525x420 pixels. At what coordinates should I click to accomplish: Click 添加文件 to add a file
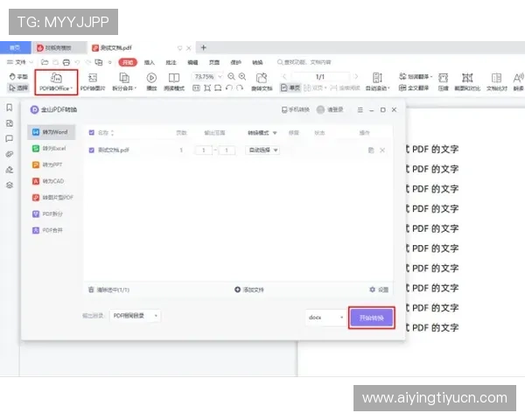tap(249, 290)
